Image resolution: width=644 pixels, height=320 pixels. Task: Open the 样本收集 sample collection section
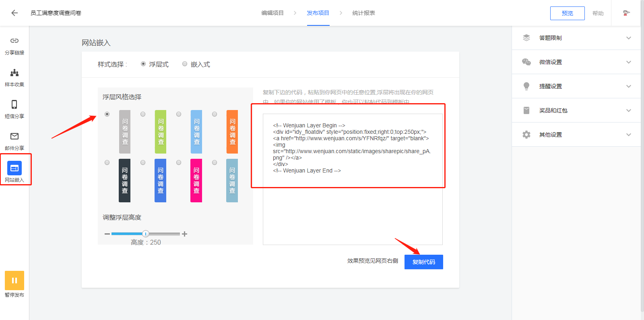(x=14, y=77)
